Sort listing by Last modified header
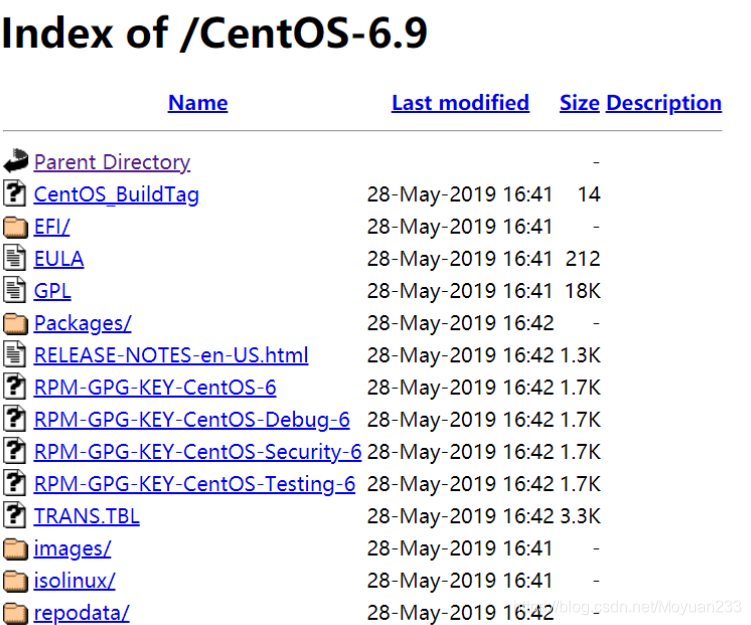 [x=460, y=103]
